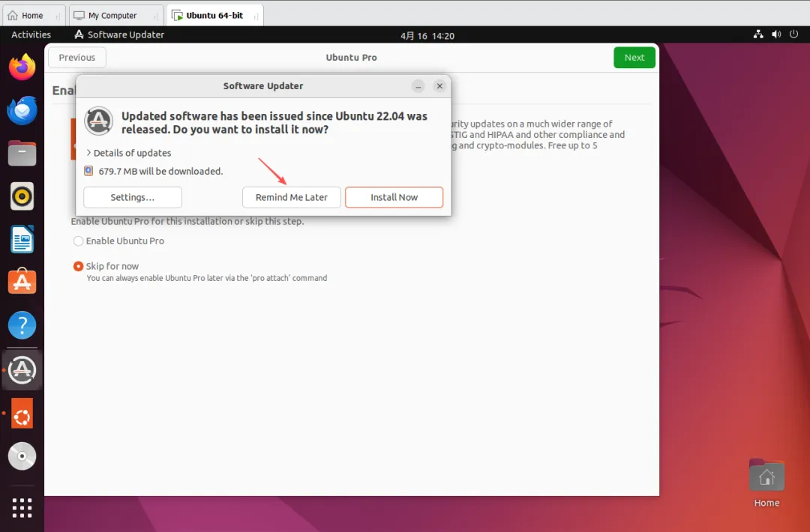Viewport: 810px width, 532px height.
Task: Select Software Updater icon in dock
Action: (x=22, y=369)
